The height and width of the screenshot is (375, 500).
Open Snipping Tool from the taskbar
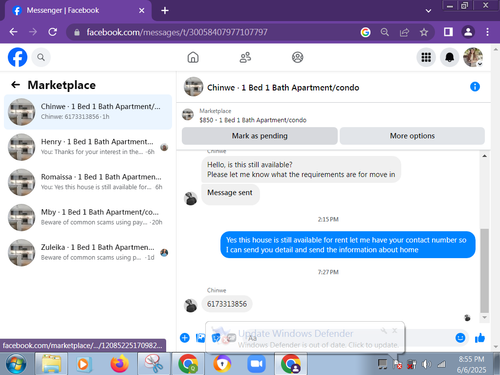coord(153,364)
